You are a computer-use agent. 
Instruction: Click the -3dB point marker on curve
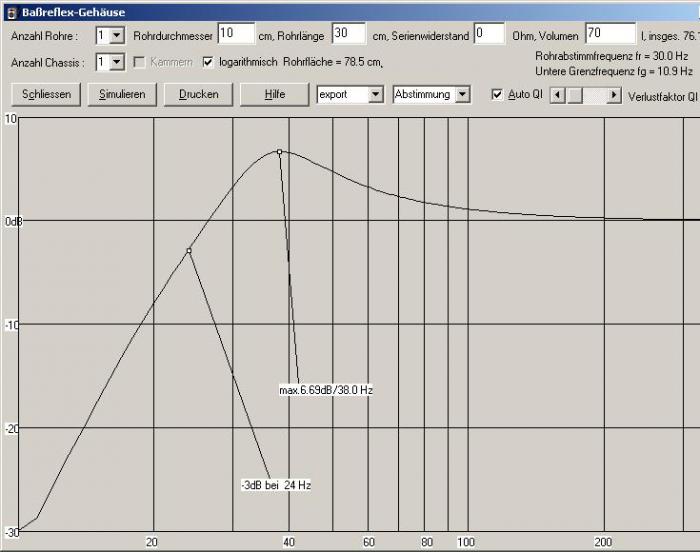tap(188, 250)
